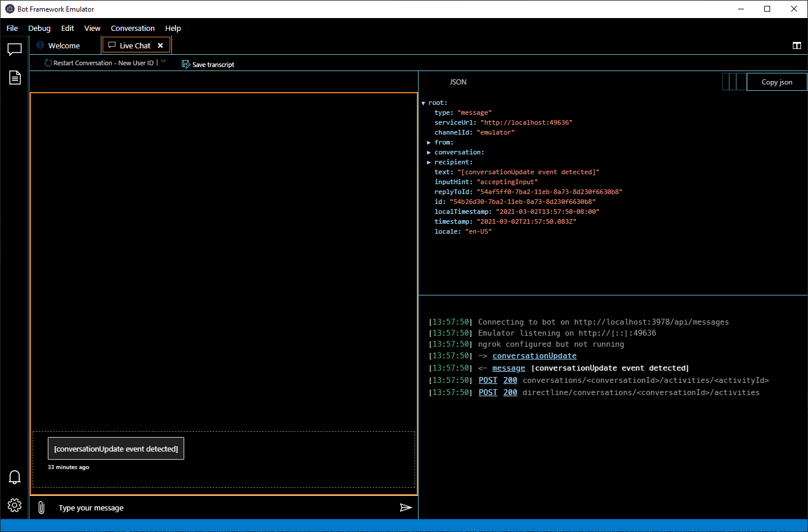Switch to the Welcome tab
808x532 pixels.
pos(65,45)
